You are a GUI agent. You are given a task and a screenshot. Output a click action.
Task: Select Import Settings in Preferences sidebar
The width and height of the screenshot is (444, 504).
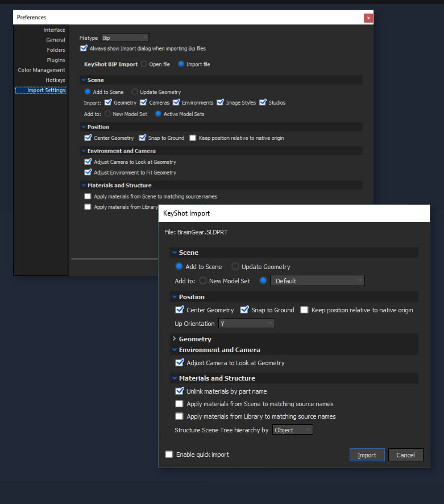point(41,90)
